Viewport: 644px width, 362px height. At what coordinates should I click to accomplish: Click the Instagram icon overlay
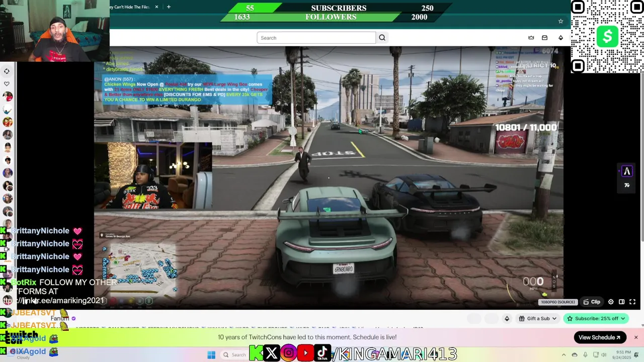288,353
